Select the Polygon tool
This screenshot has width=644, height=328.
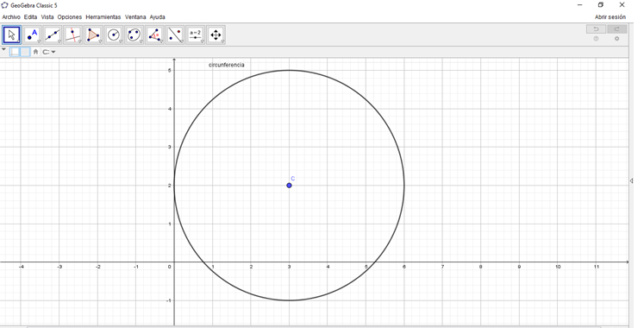coord(93,35)
